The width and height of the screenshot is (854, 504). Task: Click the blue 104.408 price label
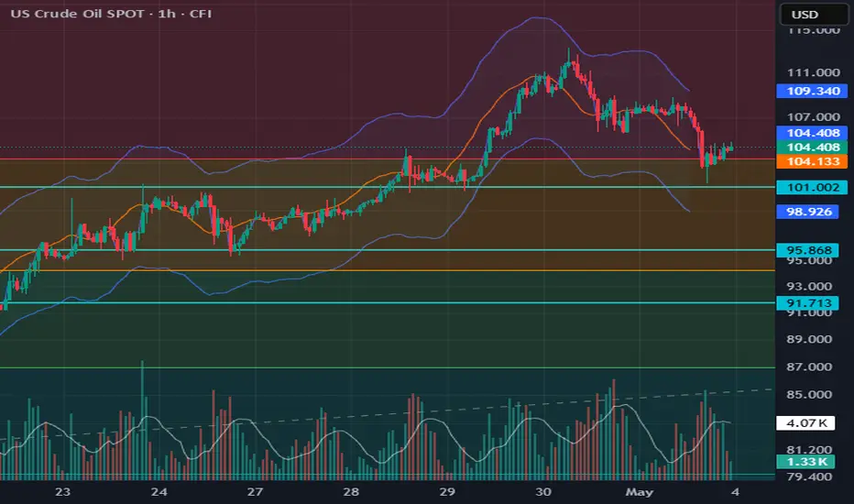pyautogui.click(x=812, y=133)
